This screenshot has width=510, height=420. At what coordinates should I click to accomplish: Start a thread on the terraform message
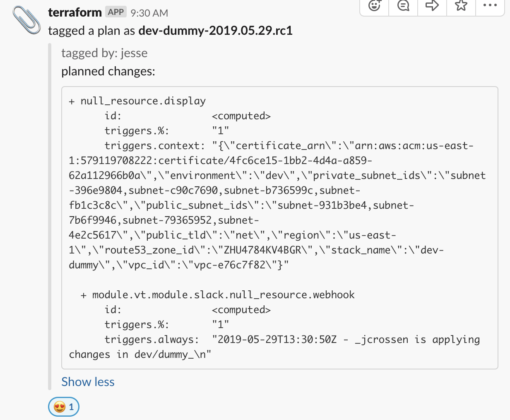(x=403, y=6)
